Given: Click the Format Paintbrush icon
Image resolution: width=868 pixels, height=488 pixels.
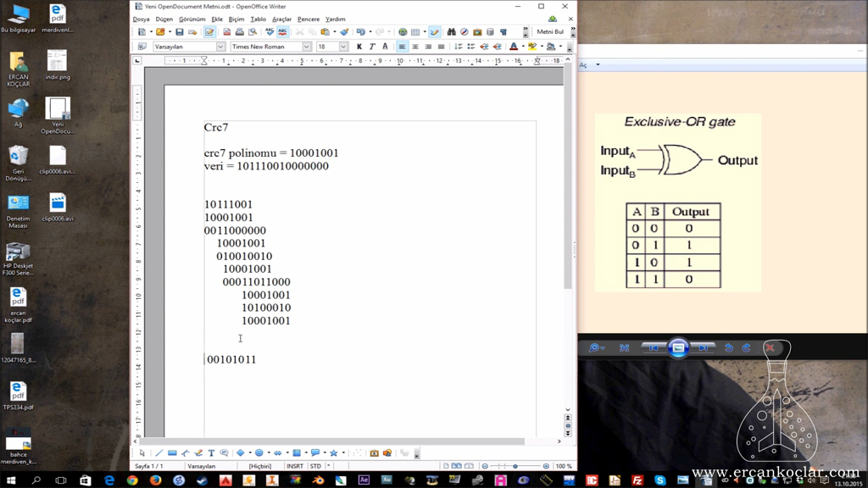Looking at the screenshot, I should pyautogui.click(x=344, y=32).
